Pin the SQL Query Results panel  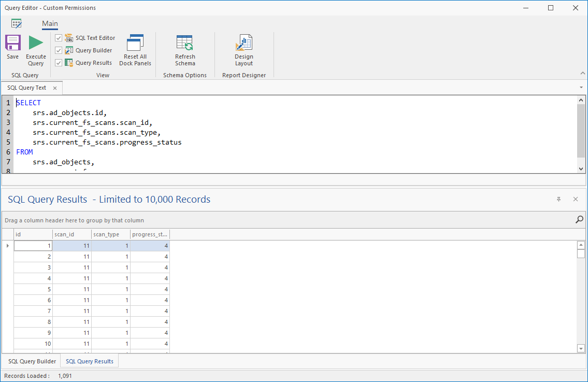[558, 199]
